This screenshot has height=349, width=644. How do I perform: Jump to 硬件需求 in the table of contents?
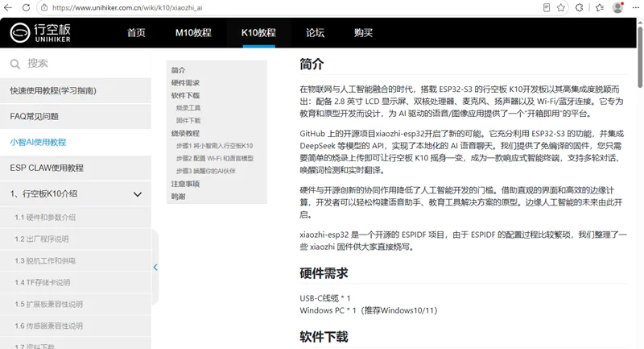185,83
